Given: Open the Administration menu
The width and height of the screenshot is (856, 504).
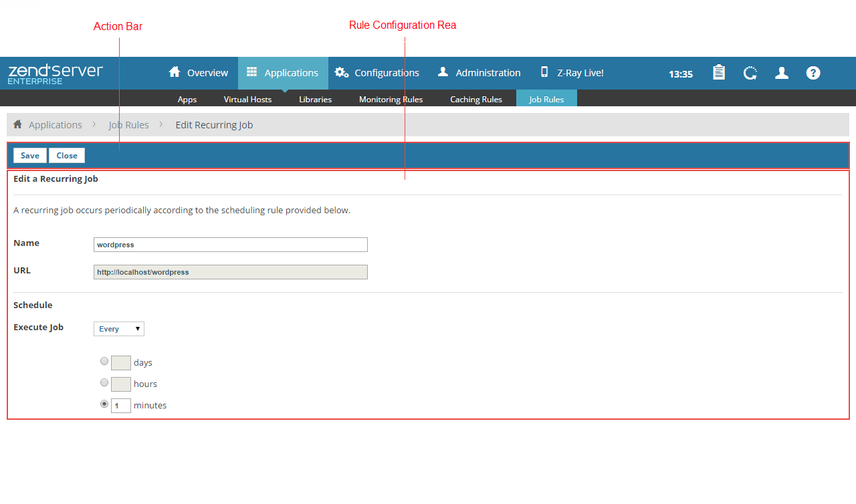Looking at the screenshot, I should (x=479, y=73).
